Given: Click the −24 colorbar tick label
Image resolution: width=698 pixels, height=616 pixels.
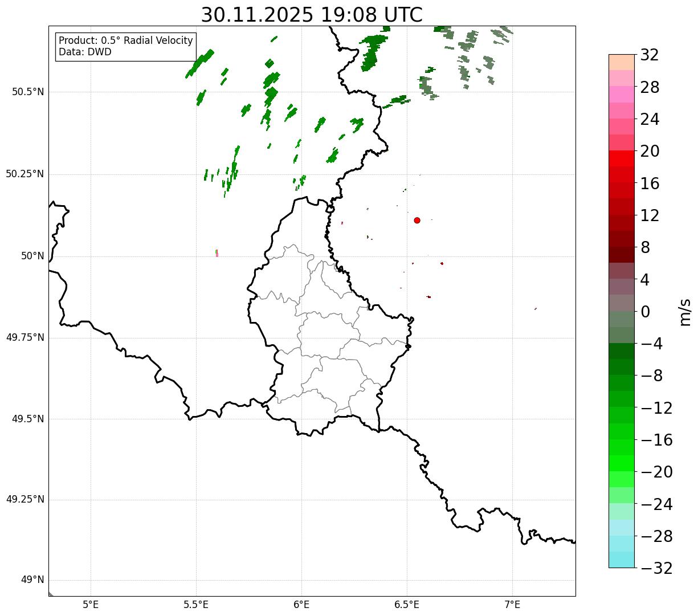Looking at the screenshot, I should pos(656,504).
